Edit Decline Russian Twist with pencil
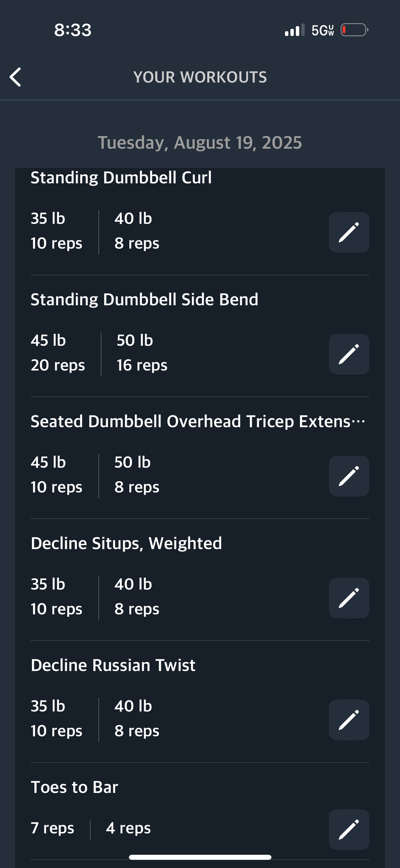Image resolution: width=400 pixels, height=868 pixels. [x=349, y=720]
